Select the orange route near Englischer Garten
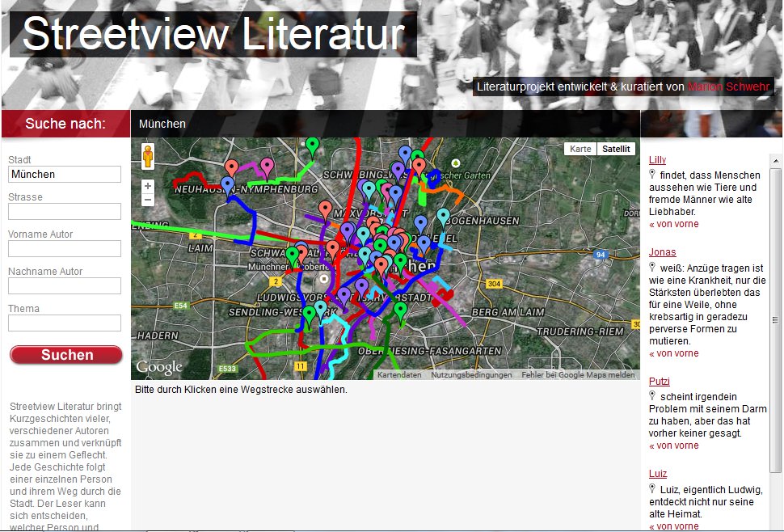 point(441,188)
